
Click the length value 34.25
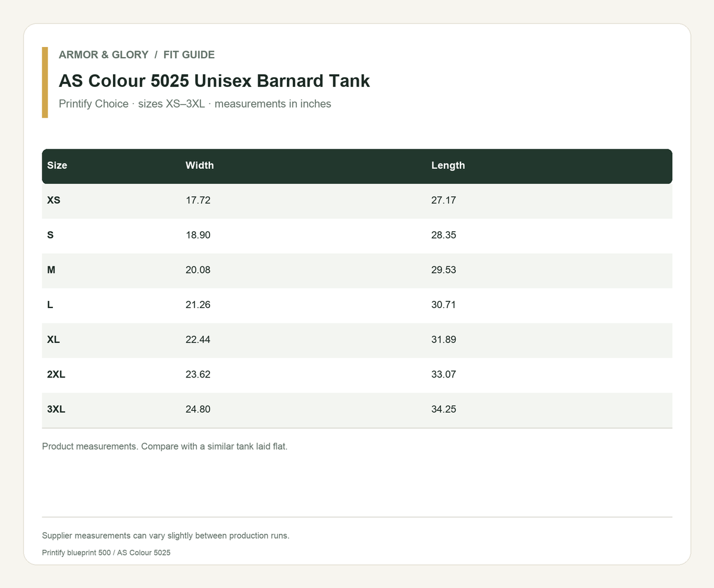[x=444, y=410]
